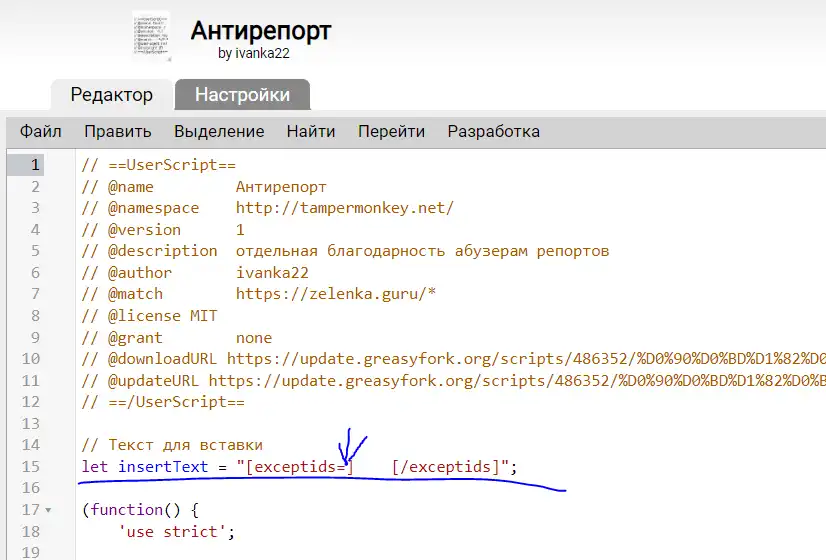
Task: Click the description text 'отдельная благодарность абузерам репортов'
Action: [422, 251]
